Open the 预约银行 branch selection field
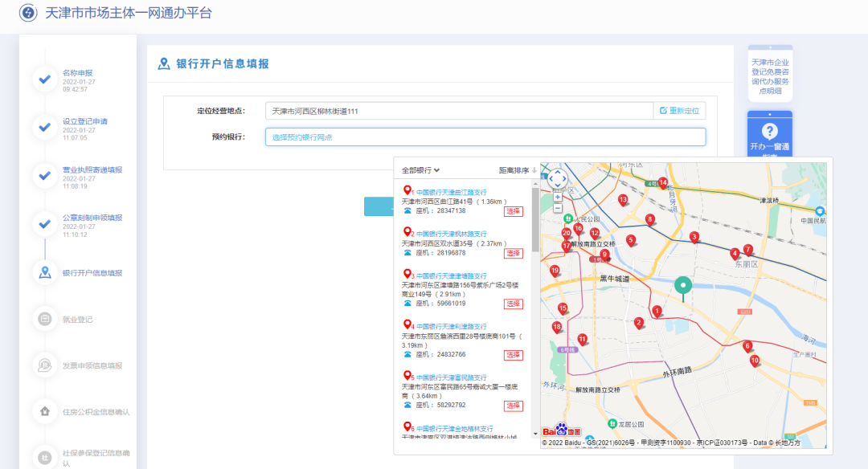Image resolution: width=868 pixels, height=469 pixels. click(x=485, y=137)
